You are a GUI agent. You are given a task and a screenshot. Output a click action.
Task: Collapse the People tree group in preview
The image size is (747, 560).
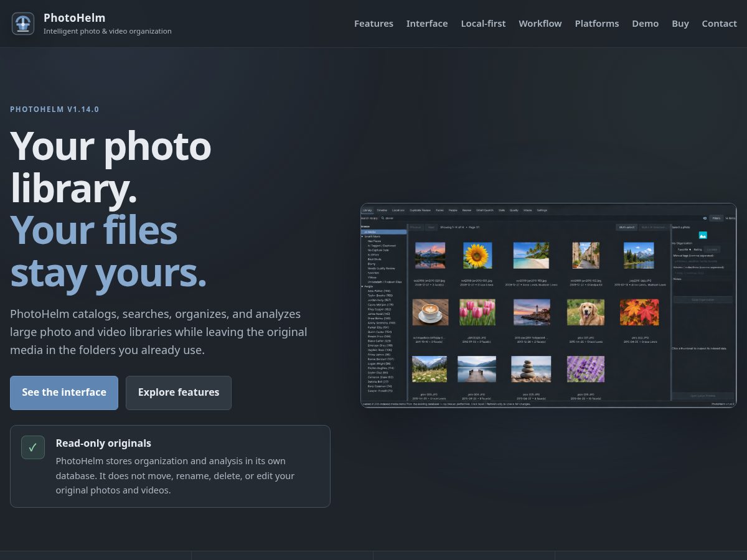362,286
